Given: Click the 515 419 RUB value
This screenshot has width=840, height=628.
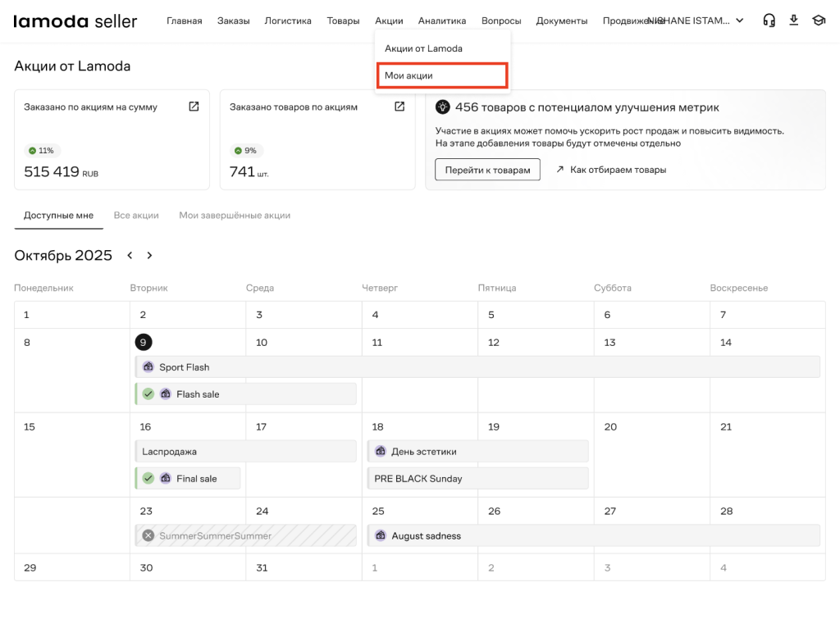Looking at the screenshot, I should [x=61, y=171].
